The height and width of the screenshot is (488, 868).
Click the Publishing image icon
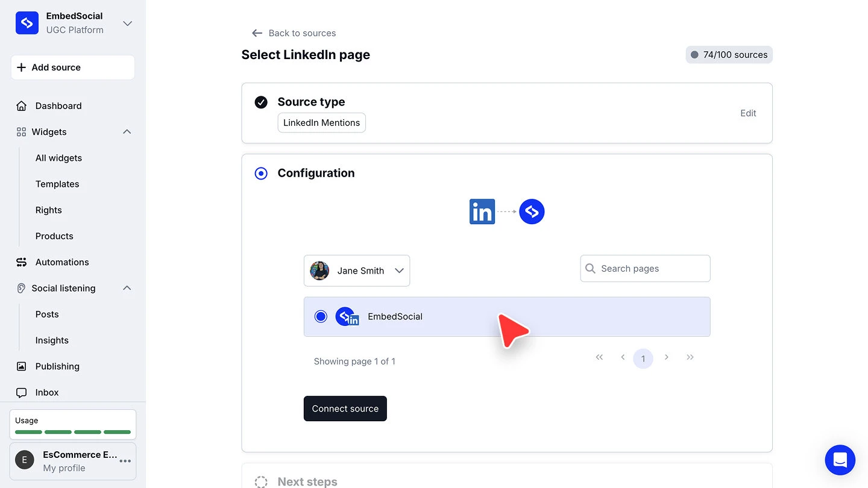[22, 366]
